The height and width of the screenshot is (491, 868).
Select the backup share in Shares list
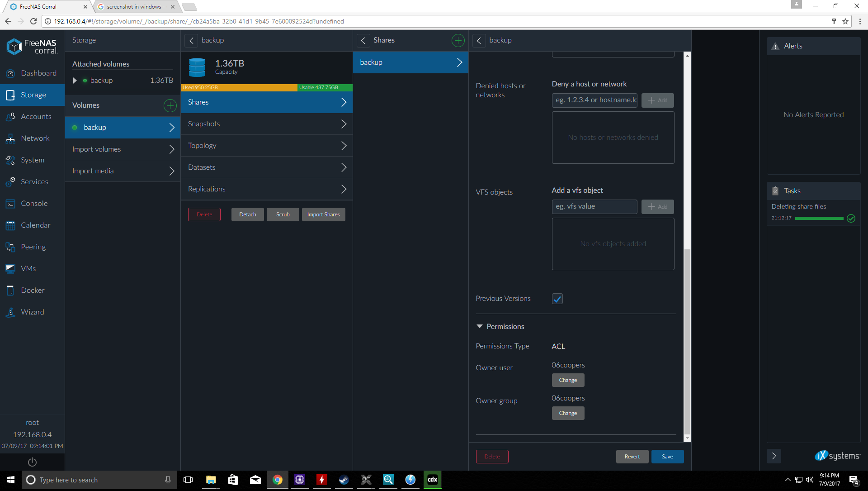pyautogui.click(x=410, y=62)
